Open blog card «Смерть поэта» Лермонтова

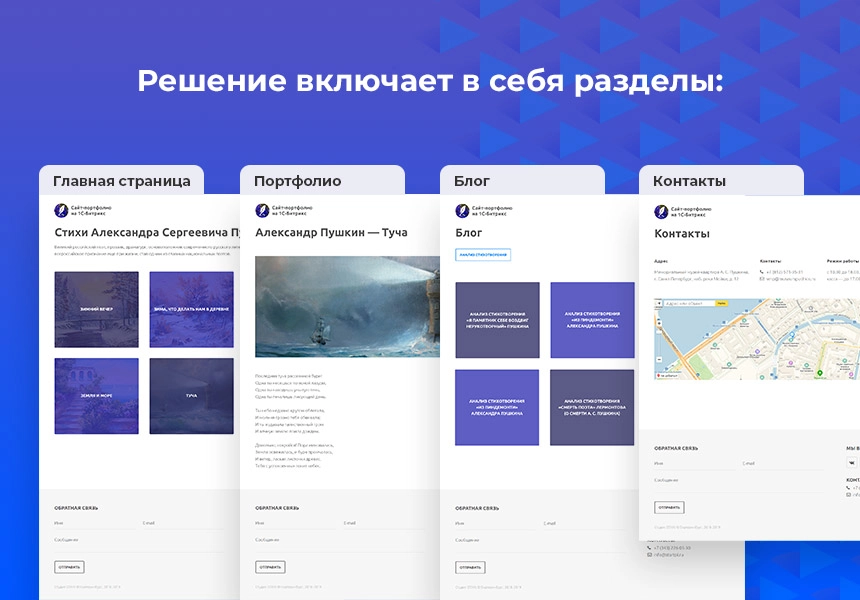point(592,407)
